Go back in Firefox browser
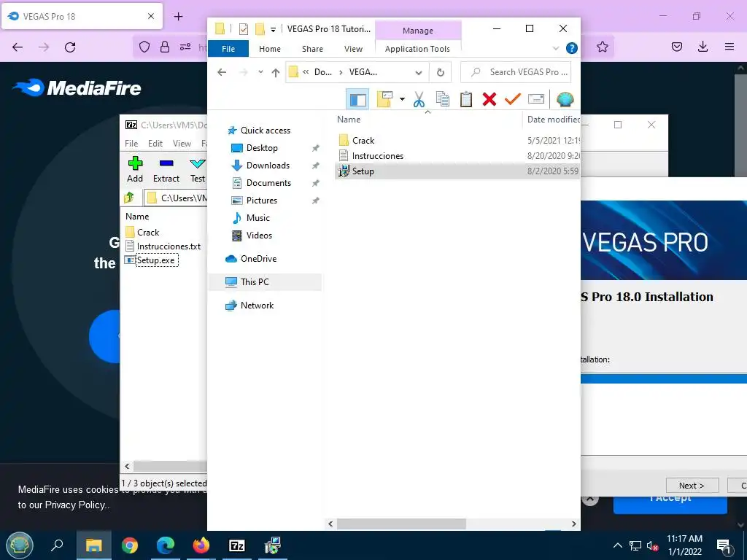The image size is (747, 560). pos(18,47)
